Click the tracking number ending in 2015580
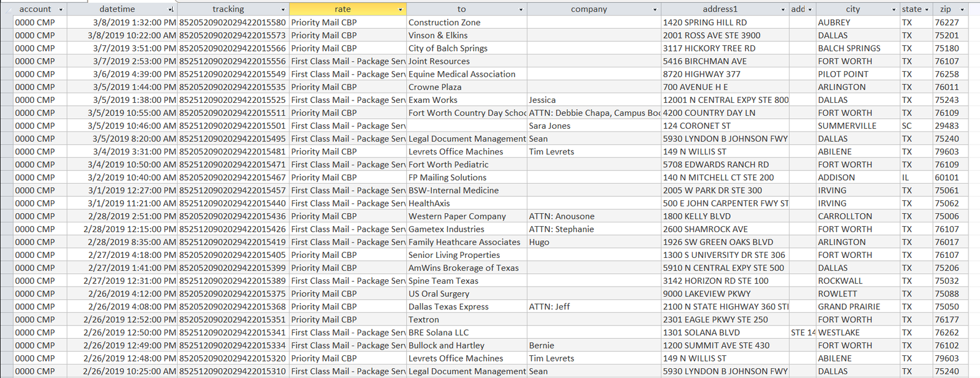This screenshot has width=980, height=378. 232,23
